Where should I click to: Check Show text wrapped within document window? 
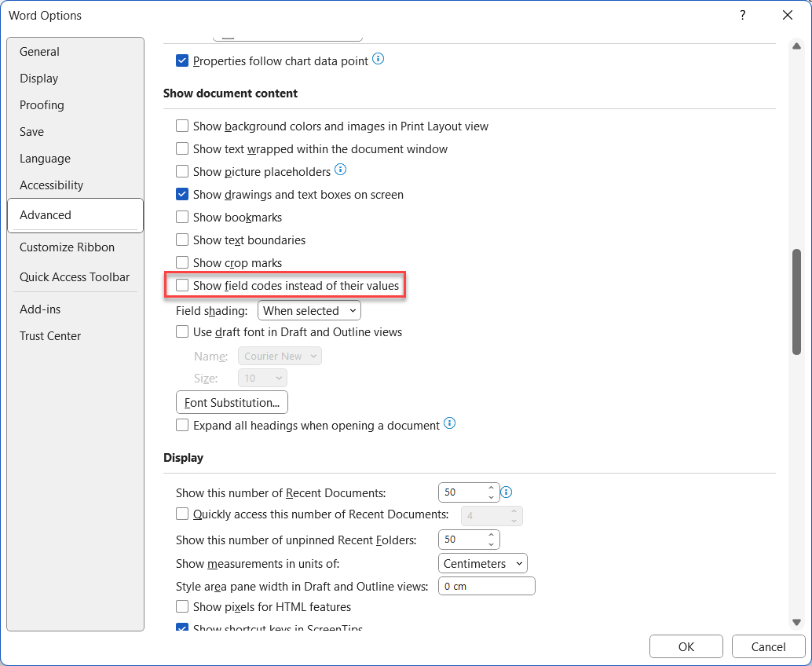pyautogui.click(x=182, y=148)
